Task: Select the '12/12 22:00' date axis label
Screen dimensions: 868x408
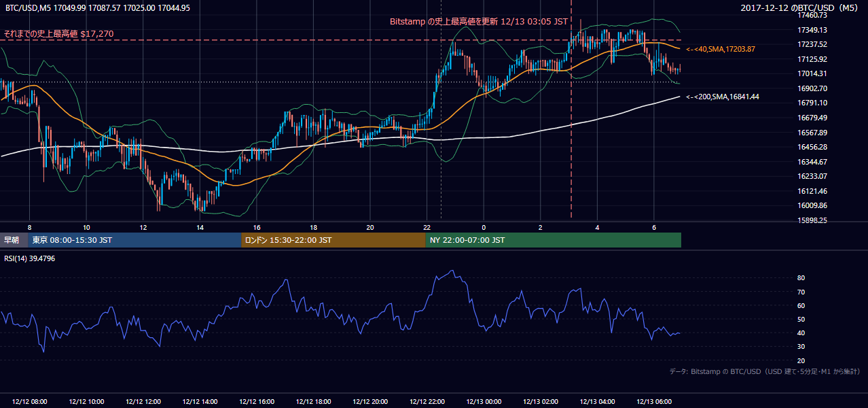Action: [427, 402]
